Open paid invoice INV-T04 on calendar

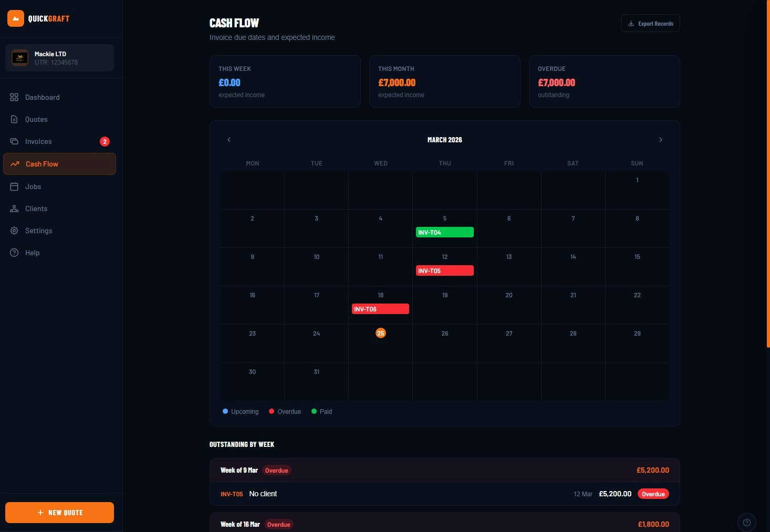[445, 232]
